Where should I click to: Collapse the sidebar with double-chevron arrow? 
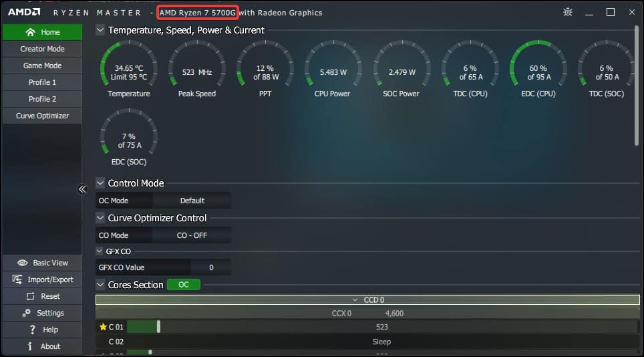82,189
